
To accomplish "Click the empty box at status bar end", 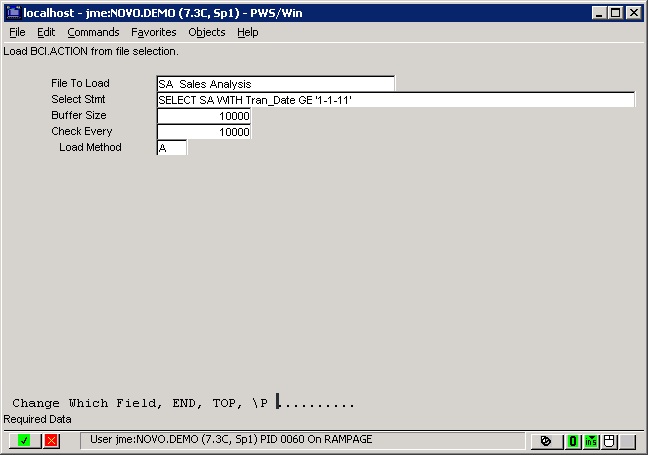I will (x=627, y=440).
